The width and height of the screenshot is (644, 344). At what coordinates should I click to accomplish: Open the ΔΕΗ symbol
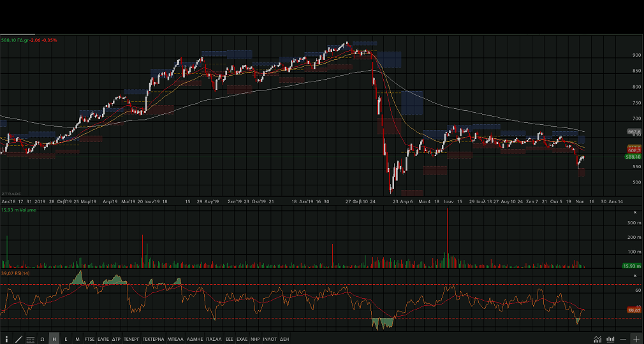(284, 340)
